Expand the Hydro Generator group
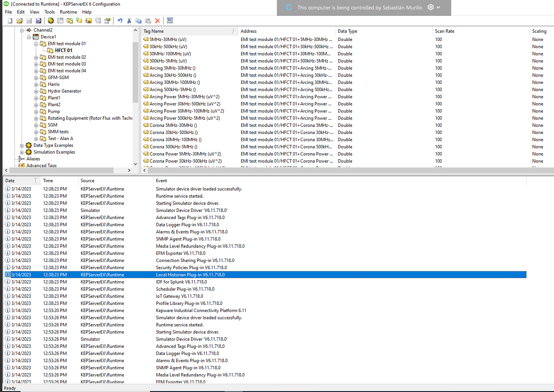This screenshot has width=554, height=392. (x=36, y=91)
